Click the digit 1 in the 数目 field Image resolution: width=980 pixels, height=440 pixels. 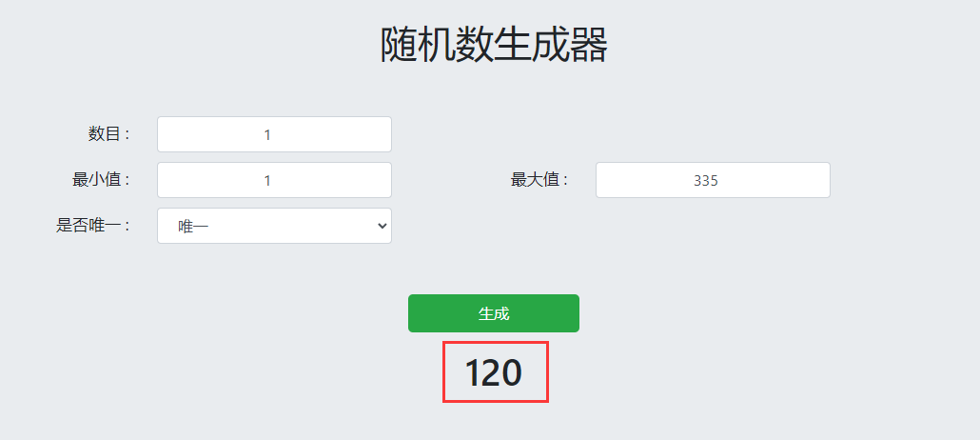(x=267, y=134)
